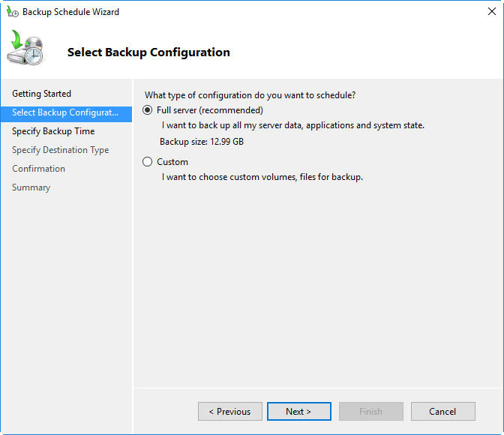Image resolution: width=504 pixels, height=435 pixels.
Task: Click the highlighted Select Backup Configuration step
Action: pos(65,112)
